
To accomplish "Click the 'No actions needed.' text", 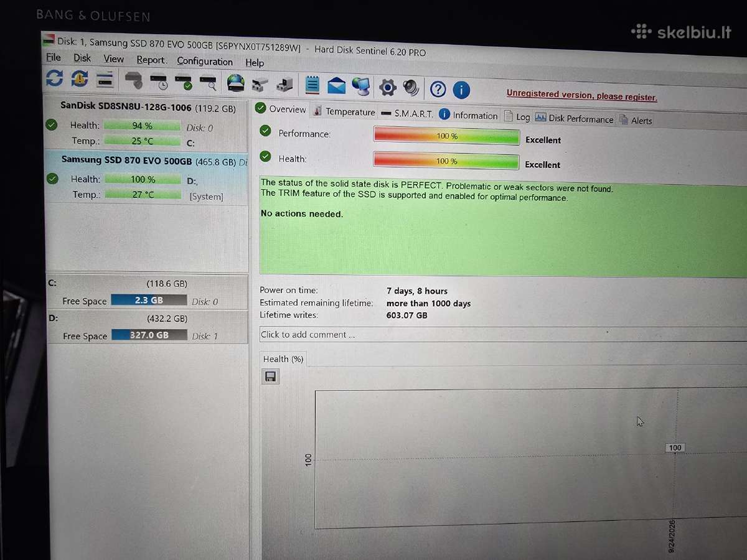I will click(x=302, y=214).
